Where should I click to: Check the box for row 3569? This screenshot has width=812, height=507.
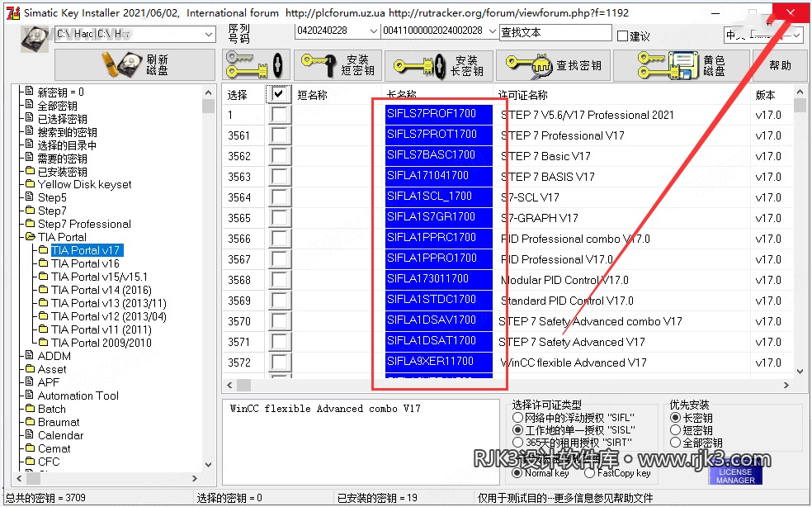(x=279, y=301)
